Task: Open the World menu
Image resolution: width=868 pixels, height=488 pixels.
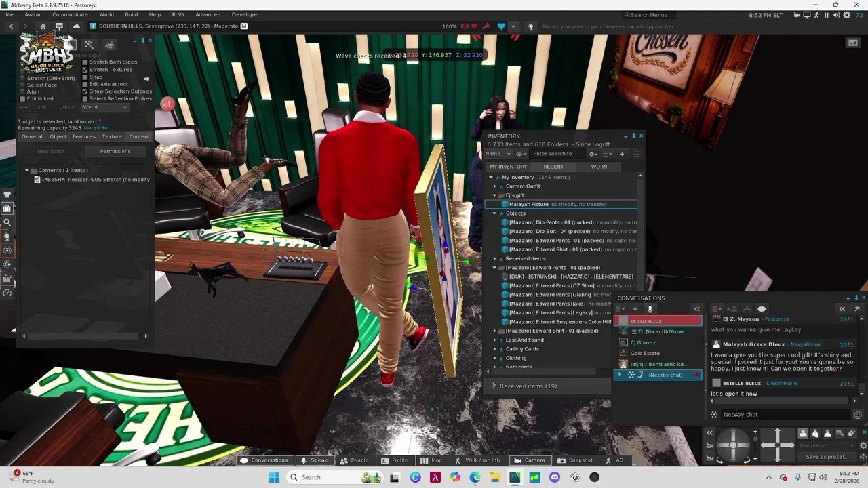Action: 106,14
